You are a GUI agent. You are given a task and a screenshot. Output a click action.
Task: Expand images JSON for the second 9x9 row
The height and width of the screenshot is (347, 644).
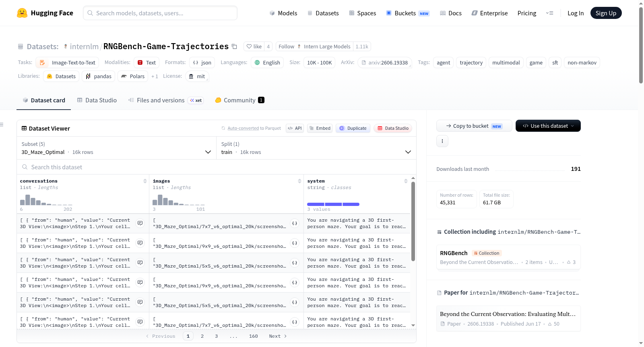(295, 283)
